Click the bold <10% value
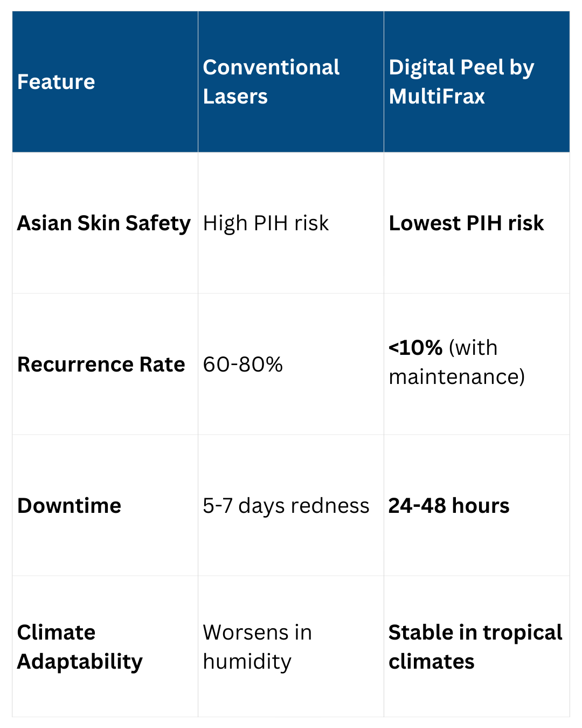582x728 pixels. coord(415,348)
